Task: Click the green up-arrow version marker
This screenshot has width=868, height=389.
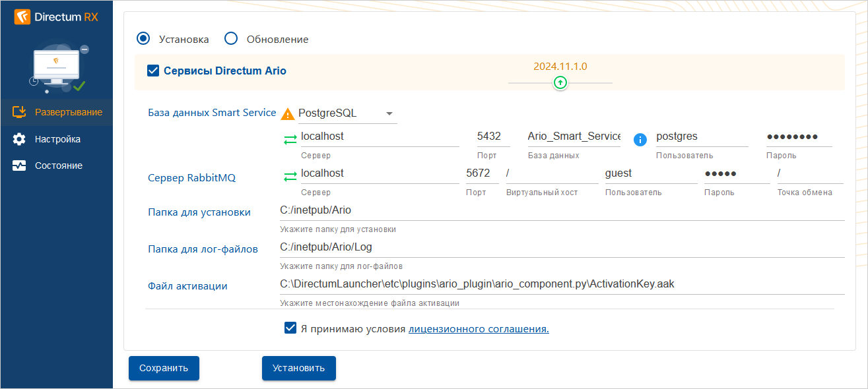Action: point(560,82)
